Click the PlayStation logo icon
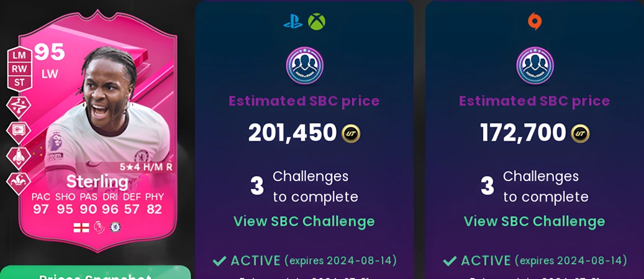644x279 pixels. point(293,22)
